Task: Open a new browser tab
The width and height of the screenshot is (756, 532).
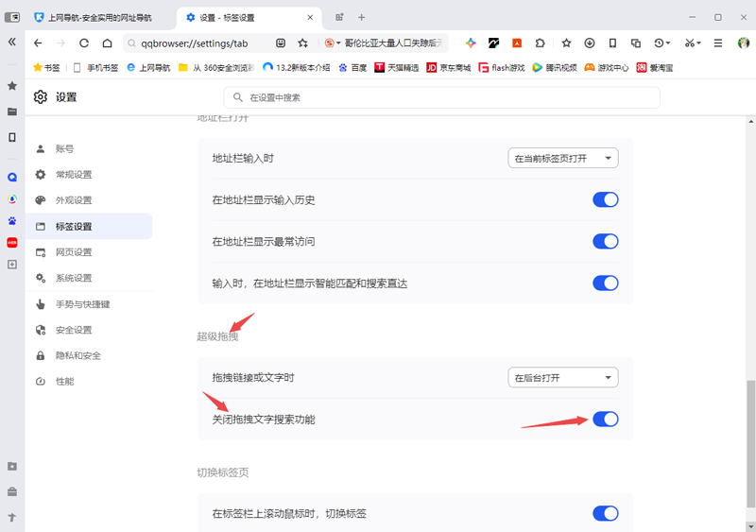Action: pos(361,17)
